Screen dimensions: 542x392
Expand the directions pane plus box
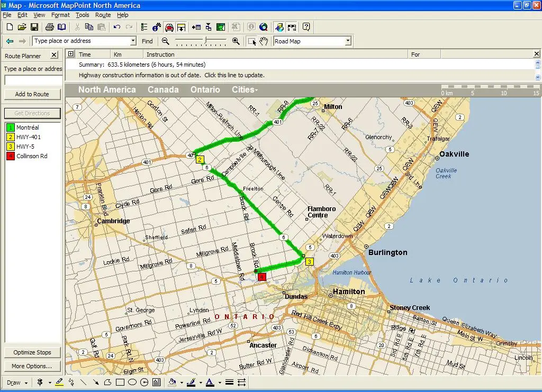(x=70, y=54)
